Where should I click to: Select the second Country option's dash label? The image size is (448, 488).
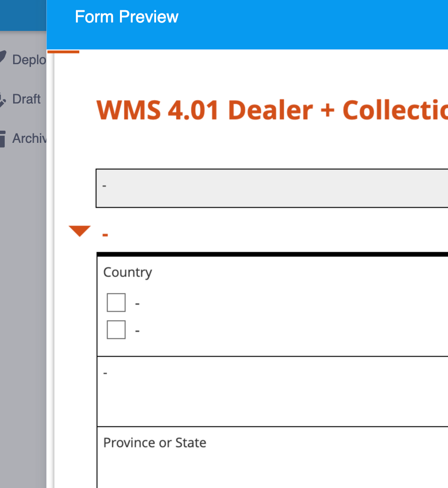[x=137, y=331]
